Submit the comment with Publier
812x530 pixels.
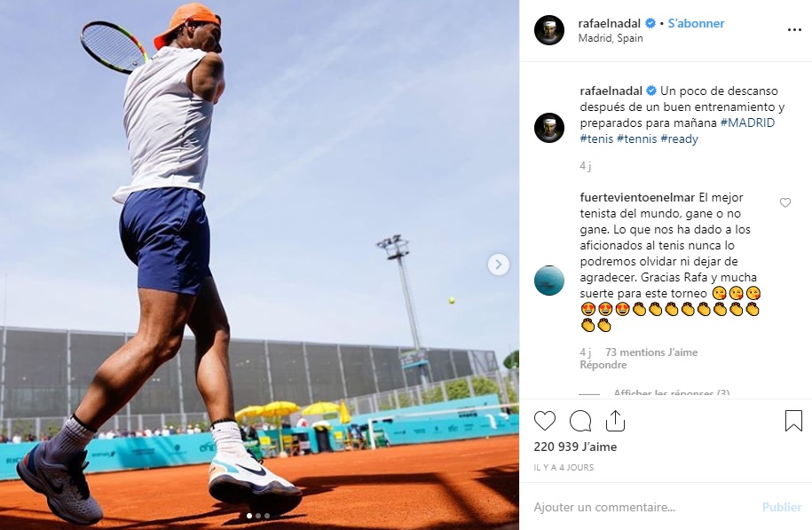782,507
